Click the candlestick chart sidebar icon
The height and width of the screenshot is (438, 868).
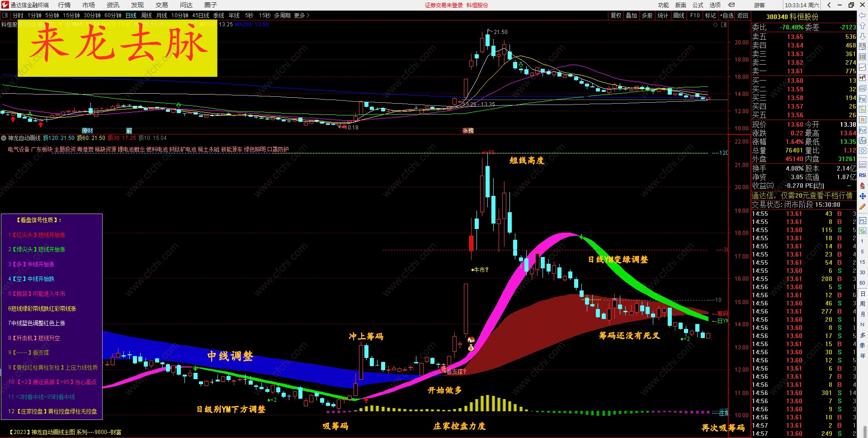[x=863, y=78]
